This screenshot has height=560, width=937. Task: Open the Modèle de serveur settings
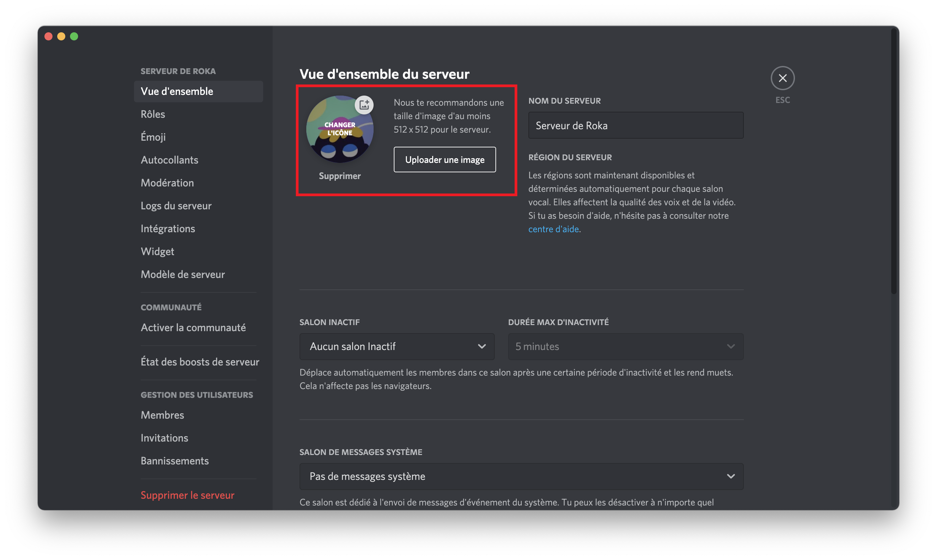coord(183,274)
